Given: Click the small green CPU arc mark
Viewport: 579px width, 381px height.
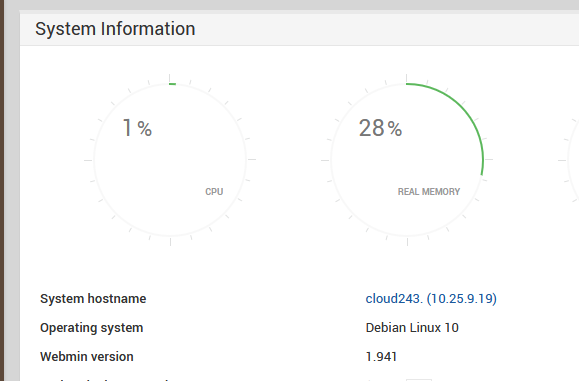Looking at the screenshot, I should point(172,84).
